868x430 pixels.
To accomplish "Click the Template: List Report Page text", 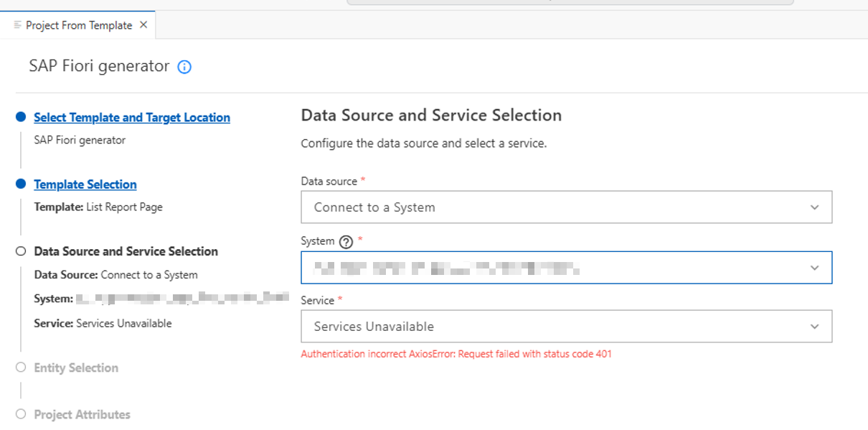I will 98,207.
